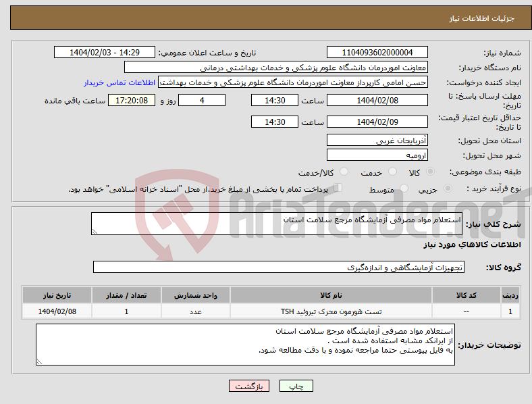This screenshot has height=404, width=532.
Task: Click the price validity date 1404/02/09 field
Action: click(x=377, y=122)
